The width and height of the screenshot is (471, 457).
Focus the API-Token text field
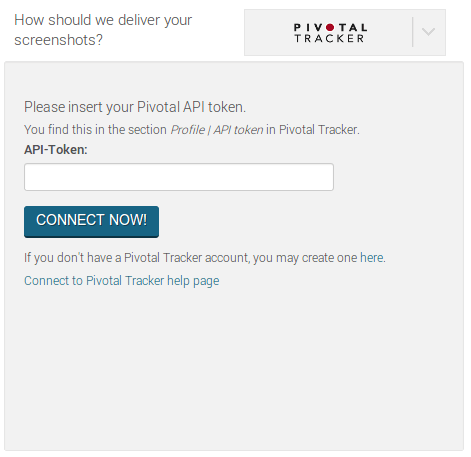(x=179, y=177)
